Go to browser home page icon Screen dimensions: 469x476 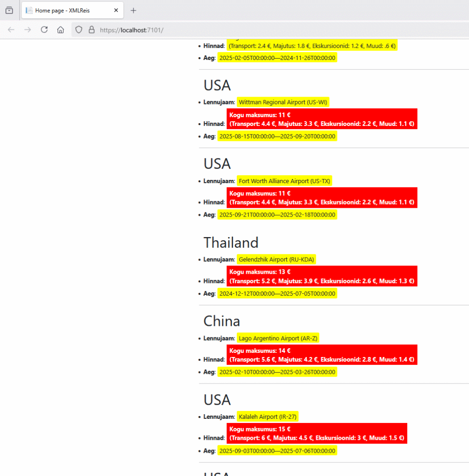pos(60,30)
